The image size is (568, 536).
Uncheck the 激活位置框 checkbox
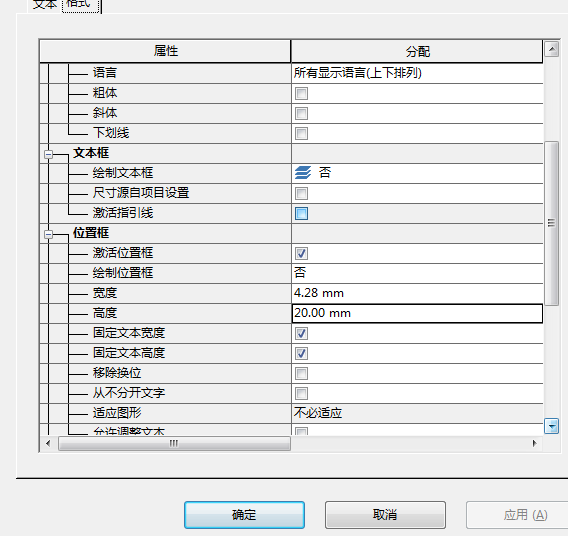(301, 254)
